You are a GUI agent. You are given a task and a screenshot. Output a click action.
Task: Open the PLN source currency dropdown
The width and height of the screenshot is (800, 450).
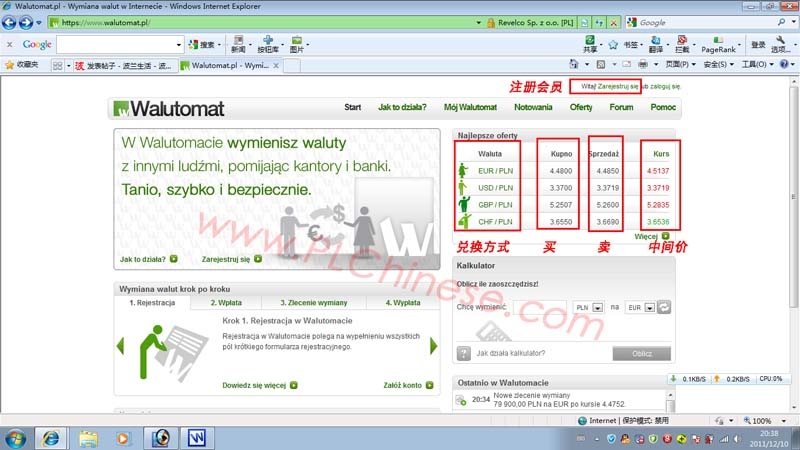(597, 308)
